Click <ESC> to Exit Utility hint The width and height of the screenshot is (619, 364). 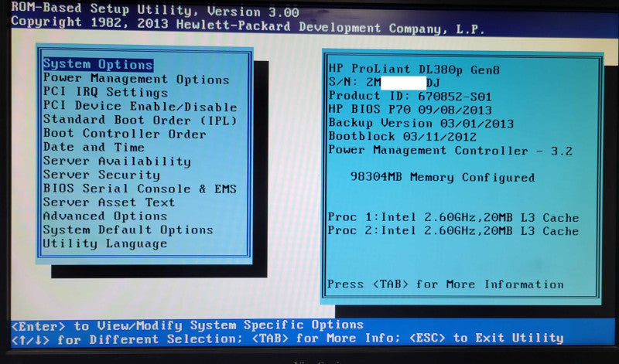coord(486,338)
